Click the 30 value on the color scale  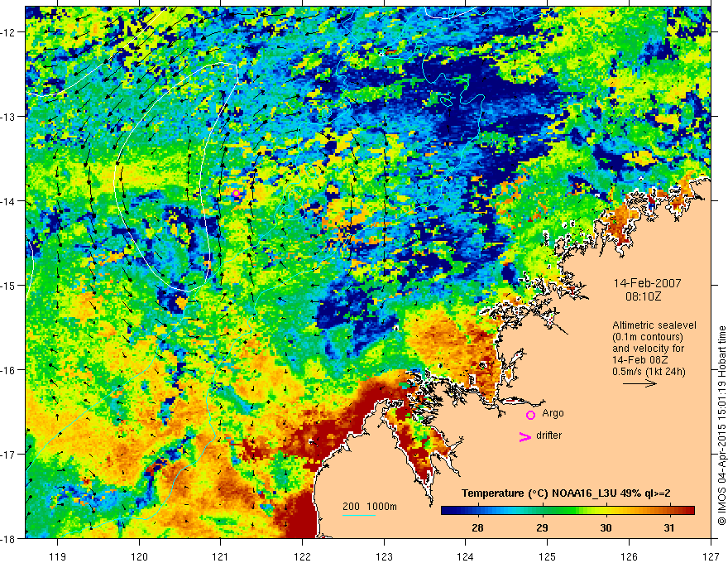(606, 528)
